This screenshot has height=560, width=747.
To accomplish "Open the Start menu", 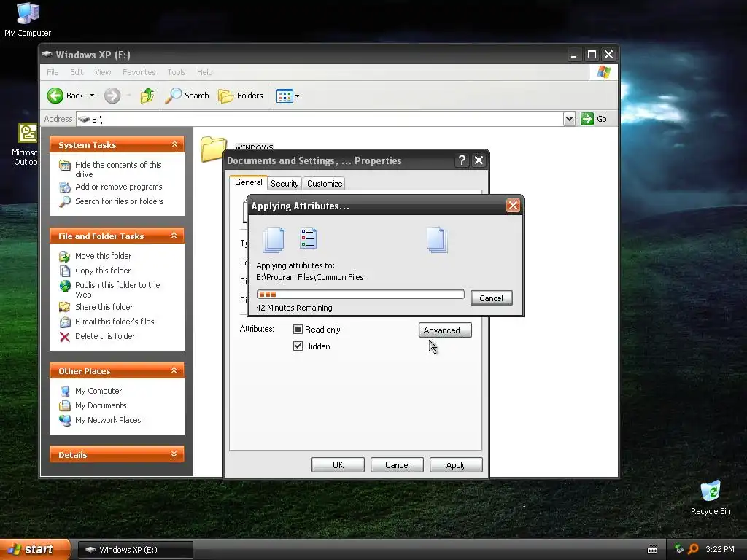I will (34, 550).
